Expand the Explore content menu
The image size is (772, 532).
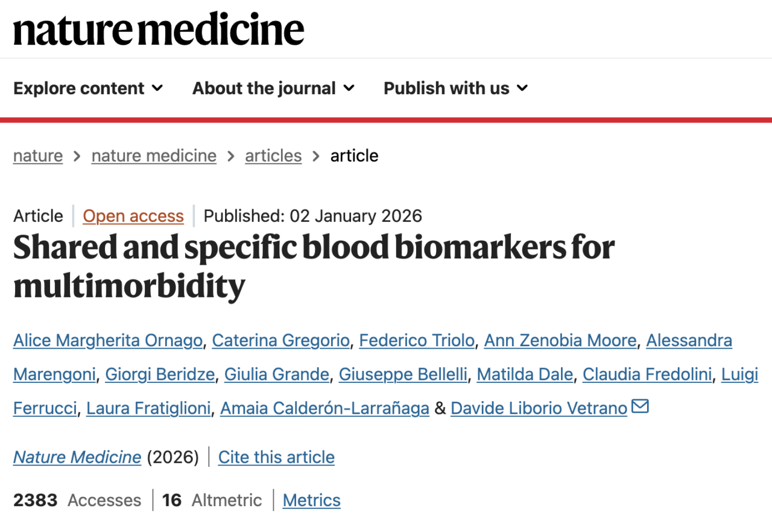pos(88,88)
